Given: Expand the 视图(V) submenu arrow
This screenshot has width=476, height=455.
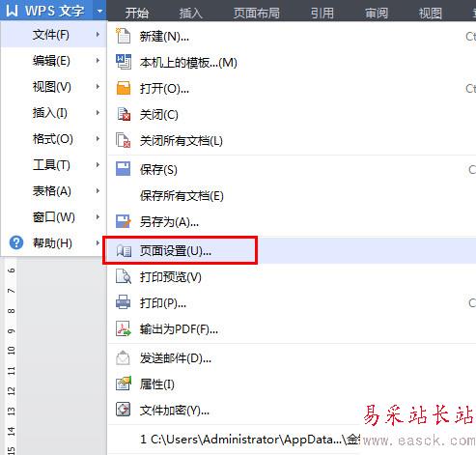Looking at the screenshot, I should pos(98,86).
